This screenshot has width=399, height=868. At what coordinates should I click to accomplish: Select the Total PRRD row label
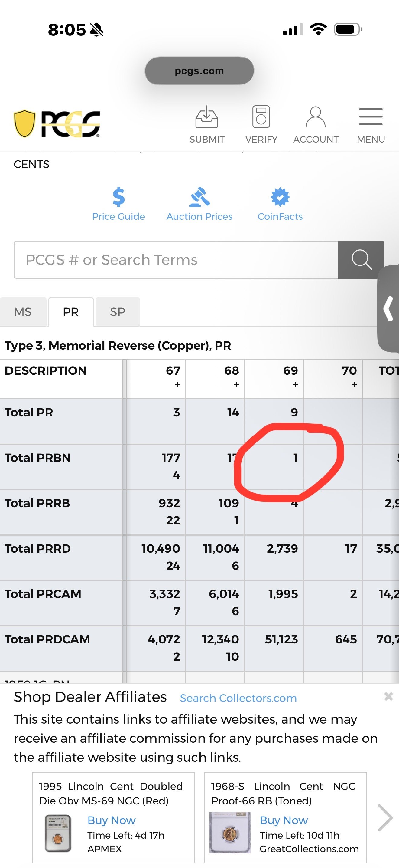(38, 549)
